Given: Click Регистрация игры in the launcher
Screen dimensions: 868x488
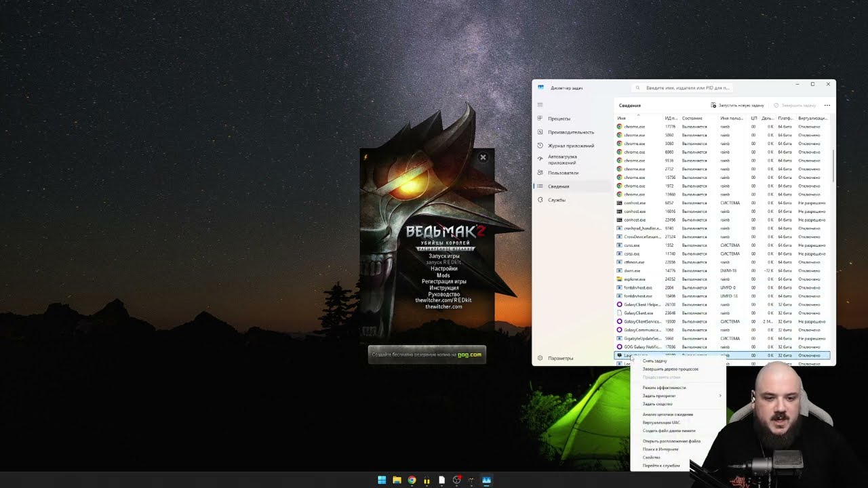Looking at the screenshot, I should [444, 281].
